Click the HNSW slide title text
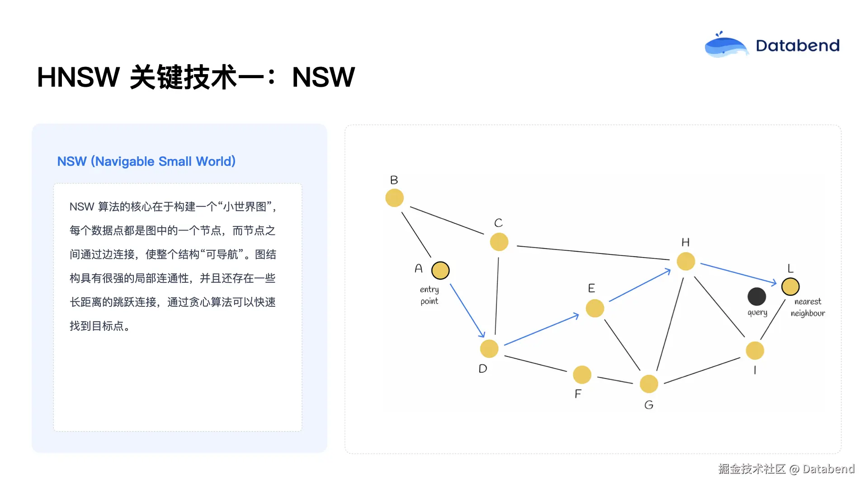 [195, 77]
